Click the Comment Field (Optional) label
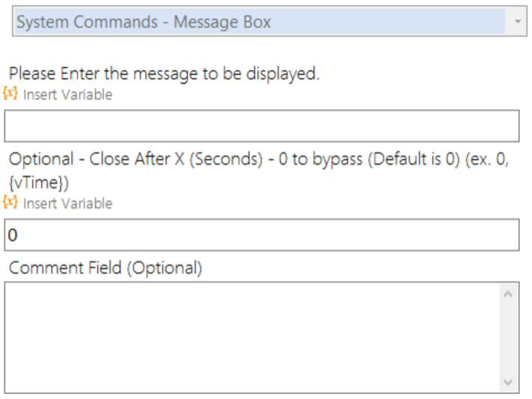 pos(105,268)
